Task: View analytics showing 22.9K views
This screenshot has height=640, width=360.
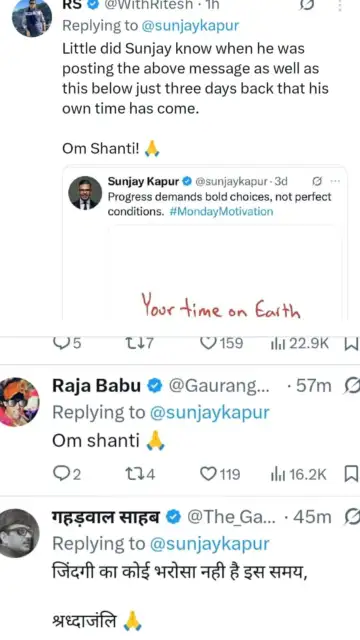Action: tap(300, 343)
